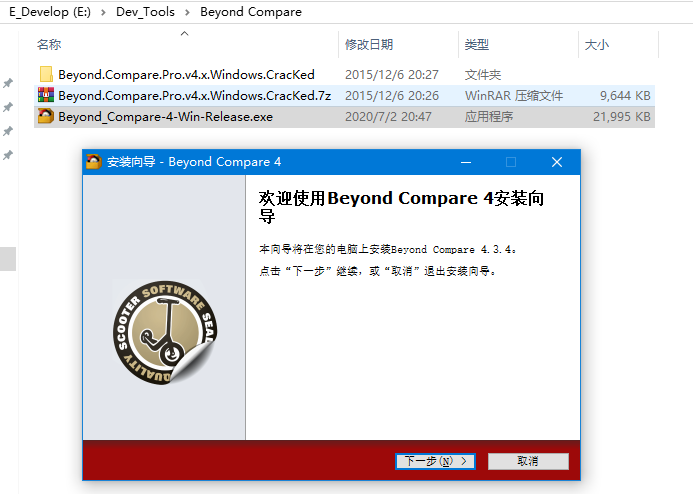
Task: Click the Beyond Compare icon in installer title bar
Action: [94, 162]
